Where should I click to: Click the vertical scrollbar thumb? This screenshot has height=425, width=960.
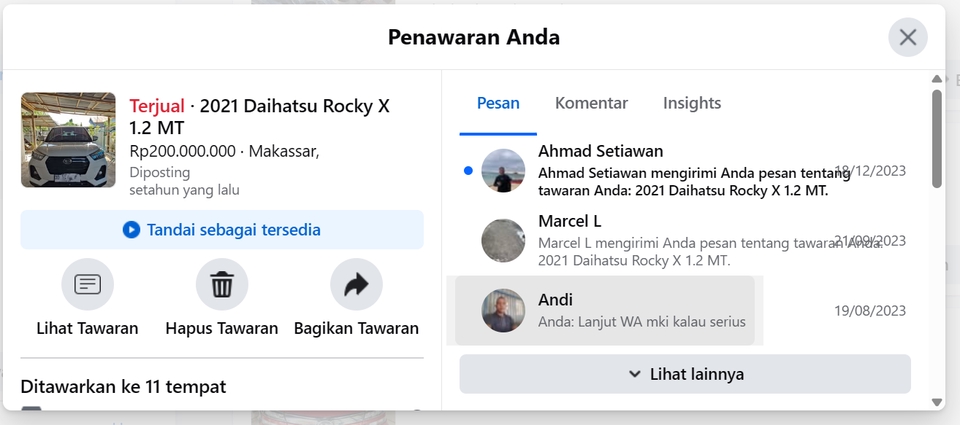937,137
